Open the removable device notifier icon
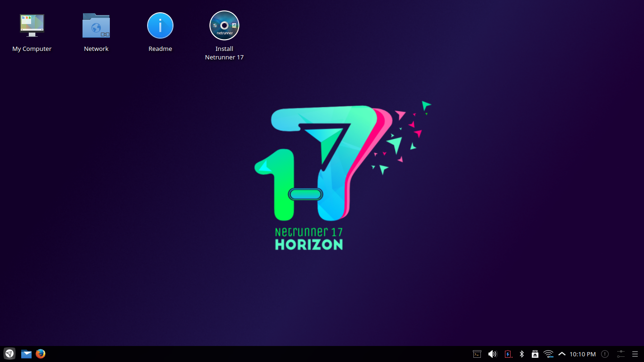Viewport: 644px width, 362px height. 535,354
